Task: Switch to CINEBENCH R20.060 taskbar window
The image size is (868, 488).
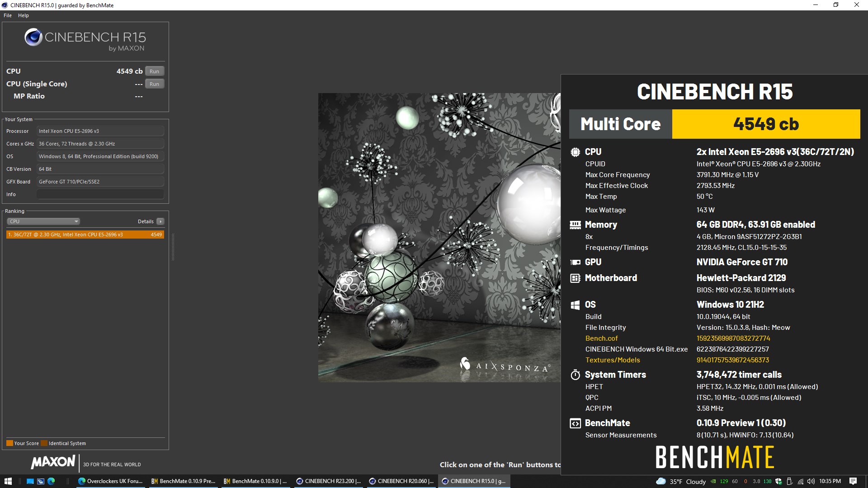Action: click(x=401, y=481)
